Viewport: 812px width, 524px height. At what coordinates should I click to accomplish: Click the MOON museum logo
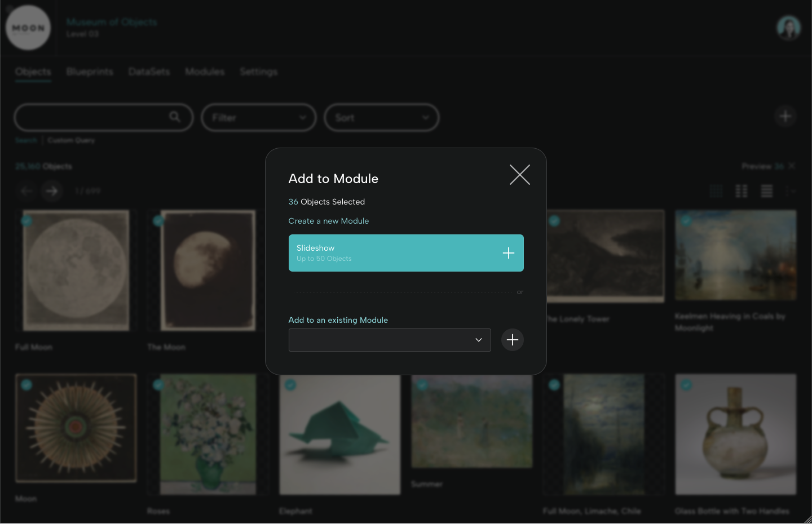point(28,27)
